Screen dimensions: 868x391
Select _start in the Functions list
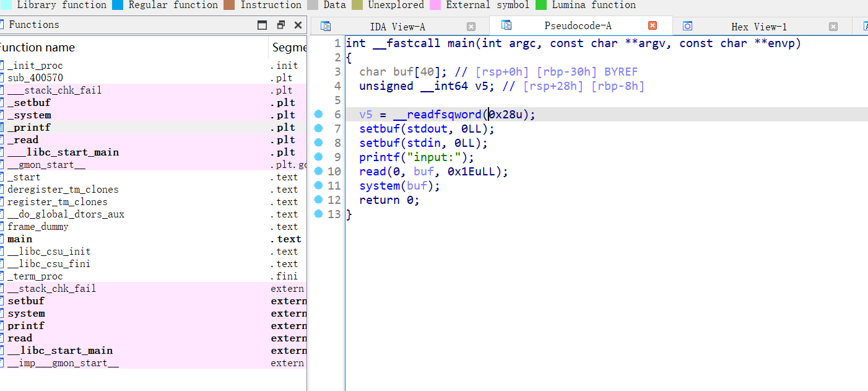154,177
